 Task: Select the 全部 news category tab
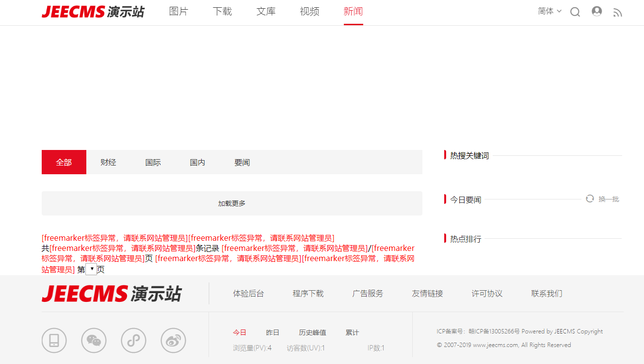64,162
